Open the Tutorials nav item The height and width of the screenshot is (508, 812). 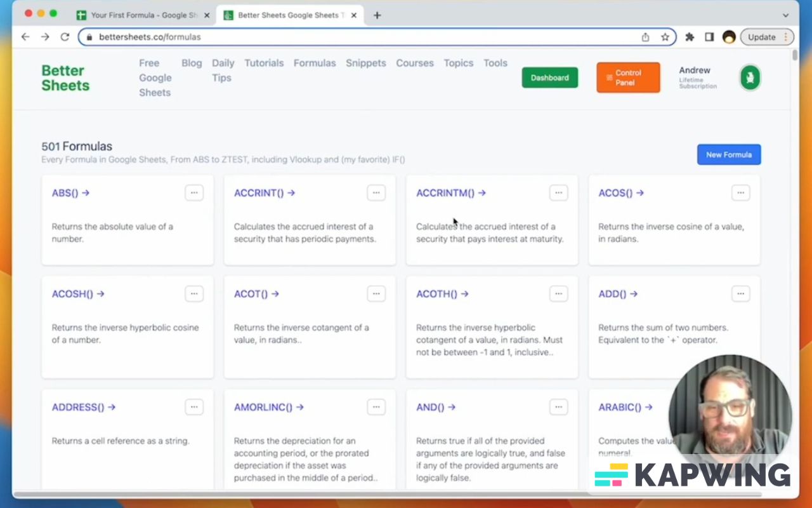[x=264, y=63]
